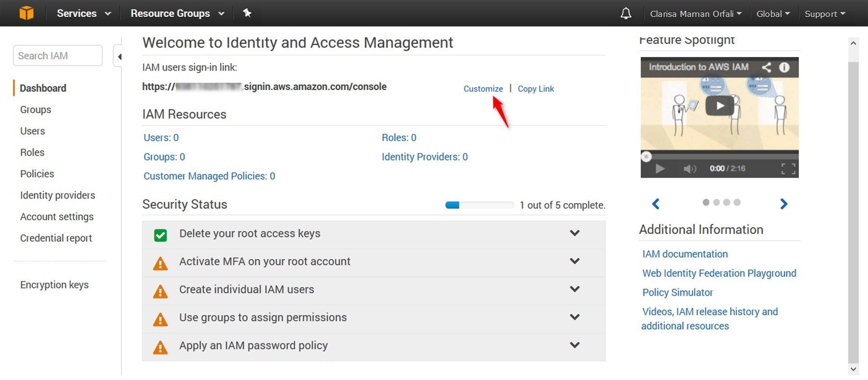The width and height of the screenshot is (868, 380).
Task: Click the AWS cube logo icon
Action: [26, 13]
